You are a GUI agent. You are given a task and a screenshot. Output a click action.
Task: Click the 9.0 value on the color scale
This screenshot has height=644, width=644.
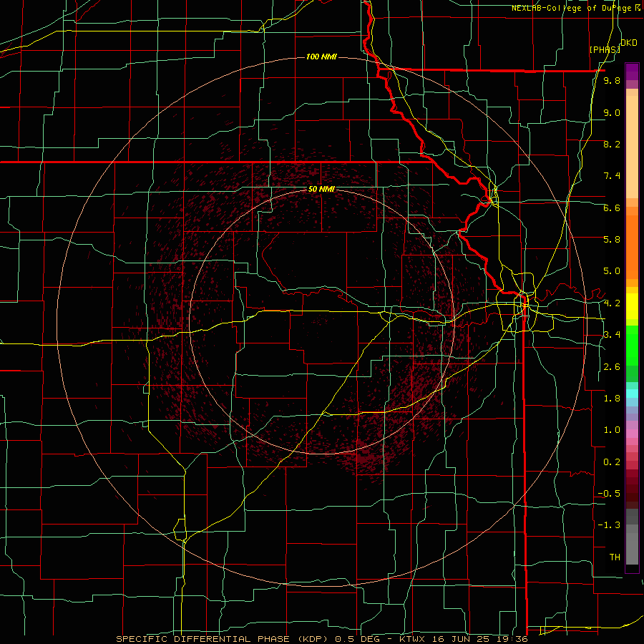[x=612, y=112]
